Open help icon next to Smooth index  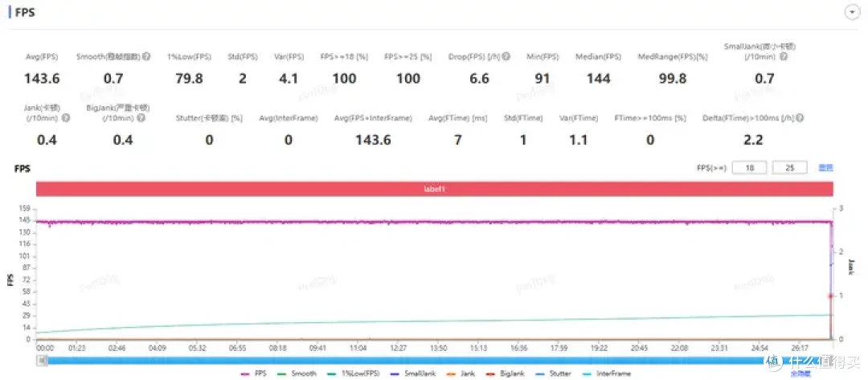tap(146, 56)
